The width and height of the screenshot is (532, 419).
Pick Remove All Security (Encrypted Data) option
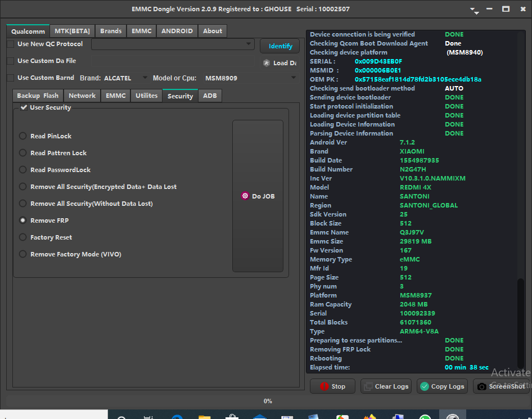(x=22, y=187)
